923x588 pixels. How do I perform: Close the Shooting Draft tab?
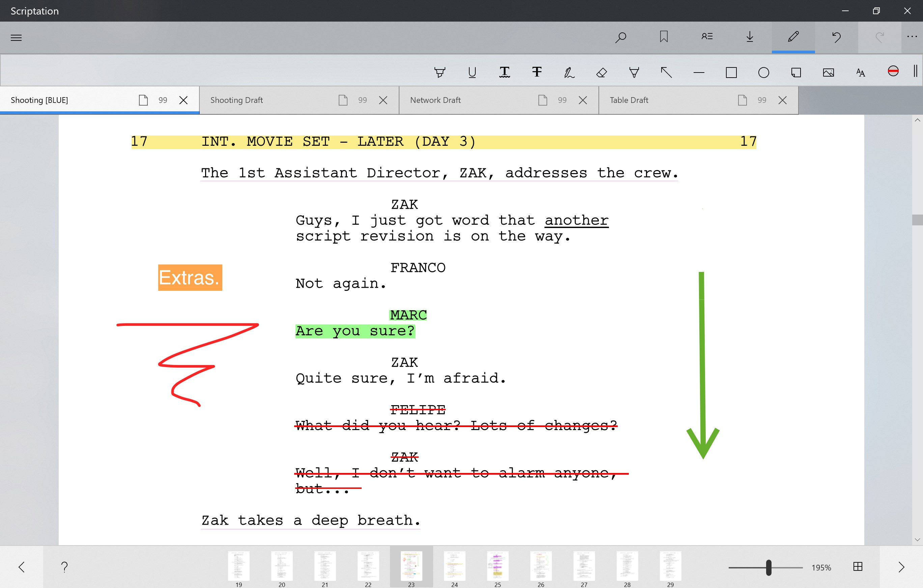click(x=383, y=100)
